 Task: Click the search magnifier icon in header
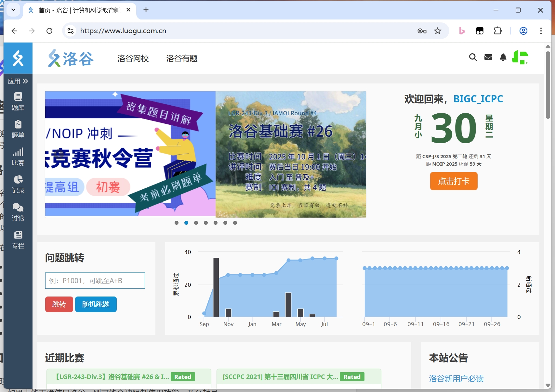[473, 57]
